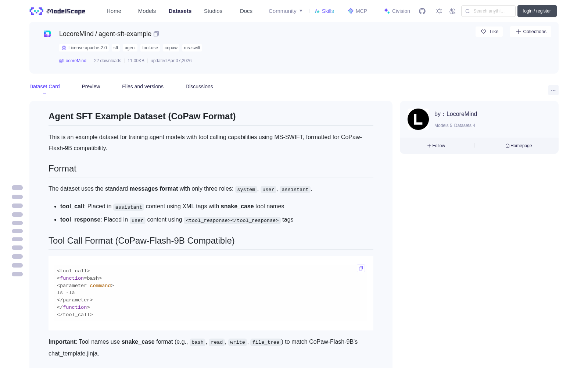Viewport: 588px width, 368px height.
Task: Open the @LocoreMind profile link
Action: click(72, 61)
